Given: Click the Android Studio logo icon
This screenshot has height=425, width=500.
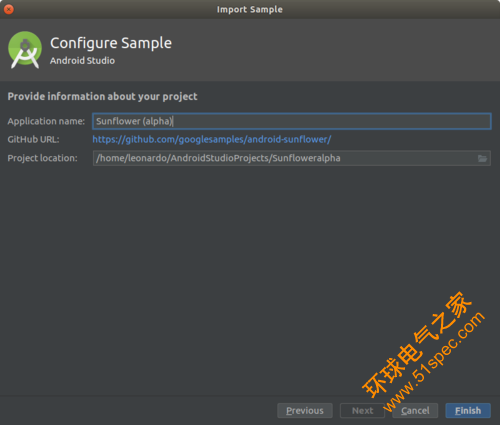Looking at the screenshot, I should [x=25, y=50].
